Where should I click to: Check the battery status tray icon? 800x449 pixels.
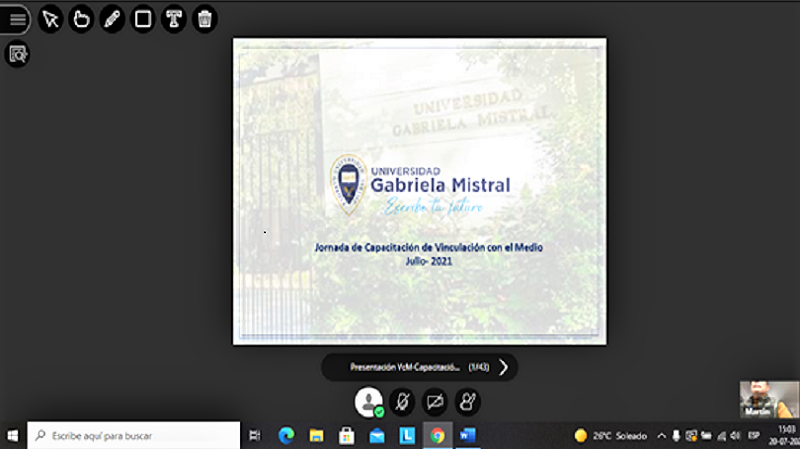[706, 436]
